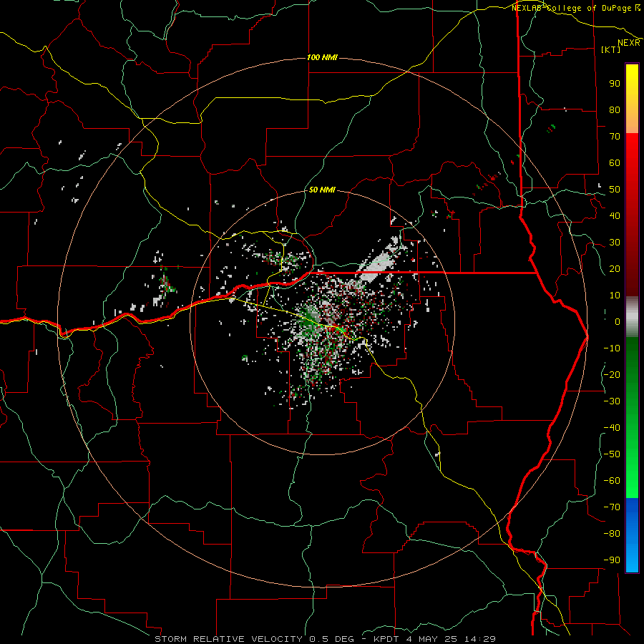Viewport: 644px width, 644px height.
Task: Pick the gray zero-velocity band on color bar
Action: [x=632, y=317]
